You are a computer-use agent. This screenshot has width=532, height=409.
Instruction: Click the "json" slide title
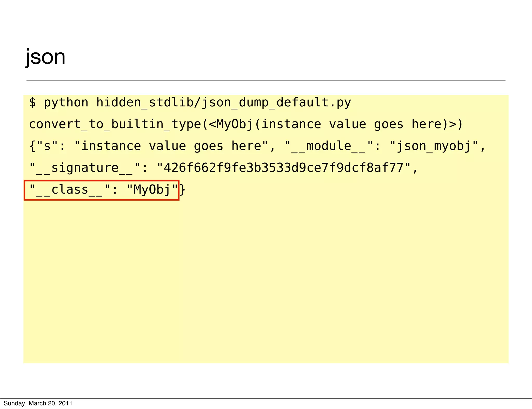[x=45, y=57]
